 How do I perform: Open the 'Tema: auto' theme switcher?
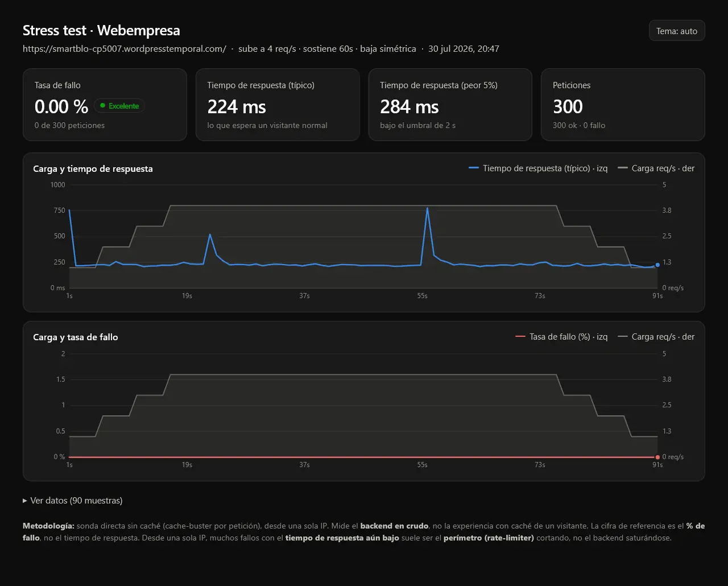tap(677, 31)
